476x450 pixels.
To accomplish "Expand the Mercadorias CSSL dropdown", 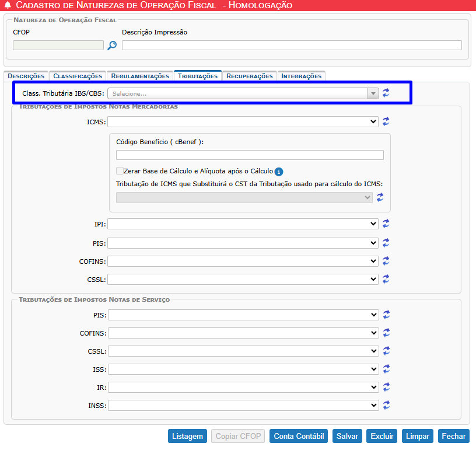I will 243,280.
